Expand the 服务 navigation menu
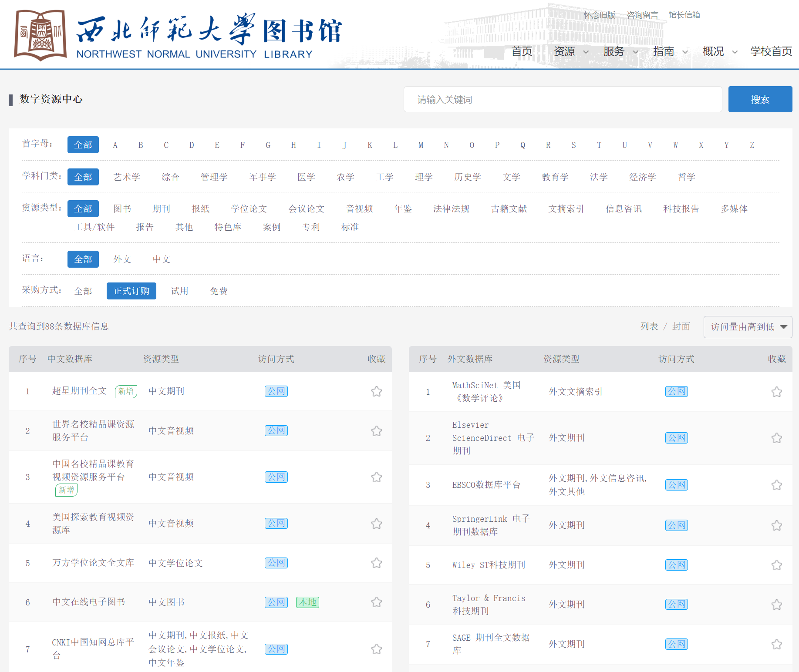 [x=620, y=52]
